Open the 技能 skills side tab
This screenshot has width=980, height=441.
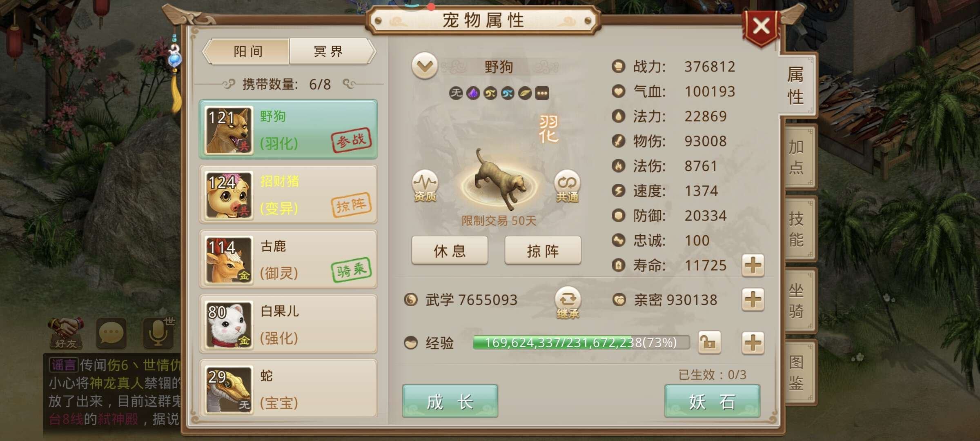click(797, 229)
